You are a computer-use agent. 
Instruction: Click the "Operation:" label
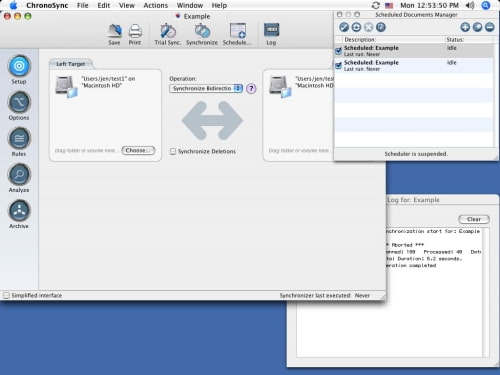183,79
